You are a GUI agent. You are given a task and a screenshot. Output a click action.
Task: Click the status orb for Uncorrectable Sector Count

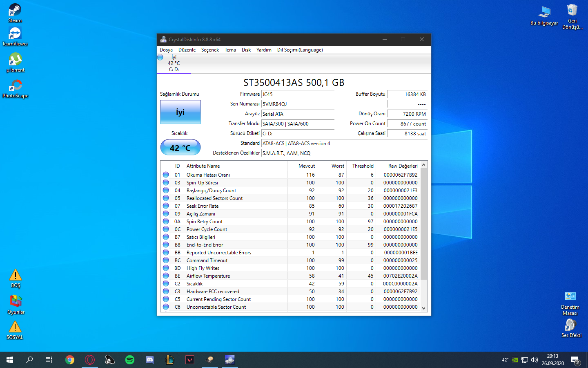point(166,307)
